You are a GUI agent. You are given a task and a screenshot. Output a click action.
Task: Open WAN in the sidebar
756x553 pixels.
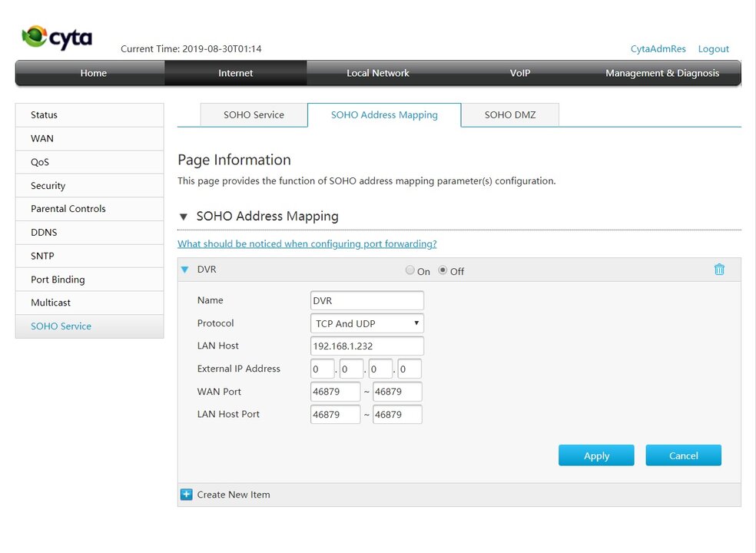point(90,138)
